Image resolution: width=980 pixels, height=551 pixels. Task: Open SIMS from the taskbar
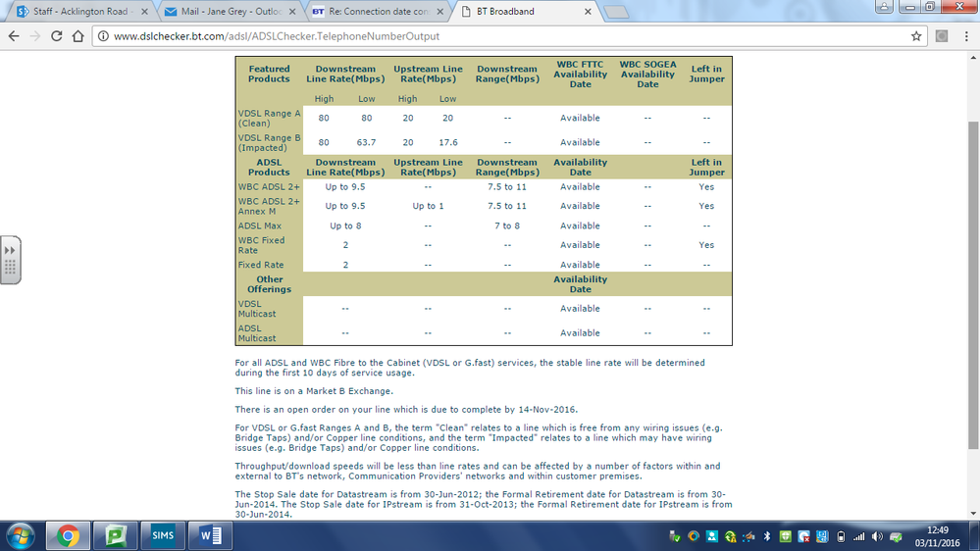click(x=163, y=536)
